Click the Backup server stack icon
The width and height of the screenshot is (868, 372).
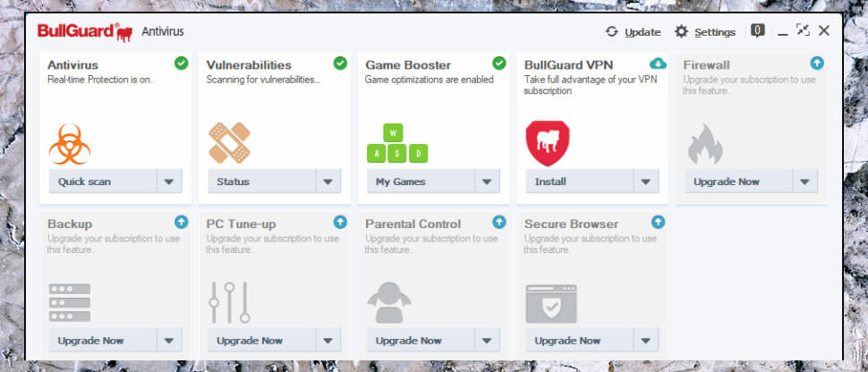(x=70, y=303)
